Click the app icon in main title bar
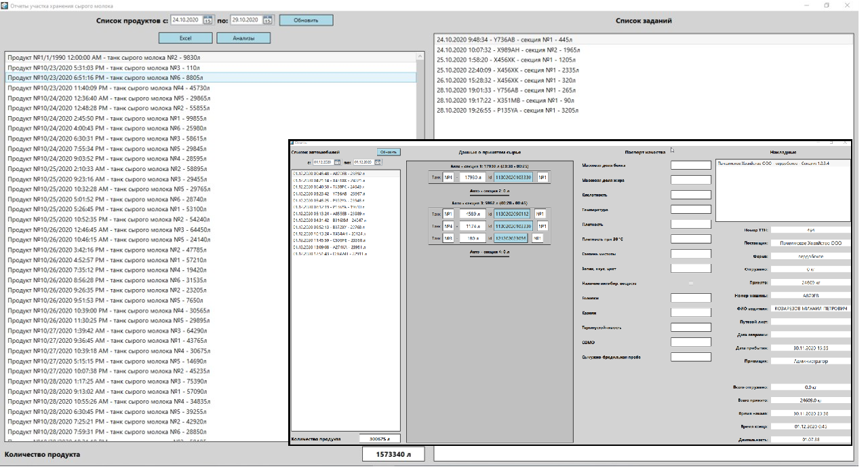Image resolution: width=868 pixels, height=471 pixels. tap(5, 5)
